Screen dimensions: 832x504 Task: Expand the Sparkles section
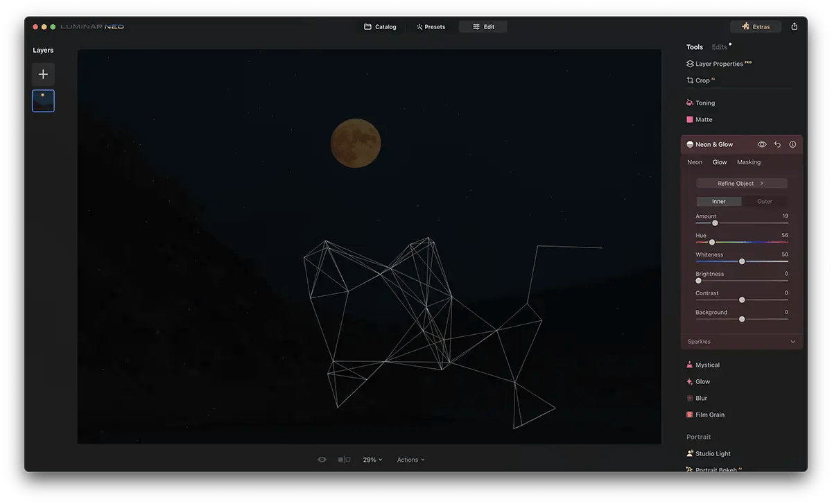point(742,342)
